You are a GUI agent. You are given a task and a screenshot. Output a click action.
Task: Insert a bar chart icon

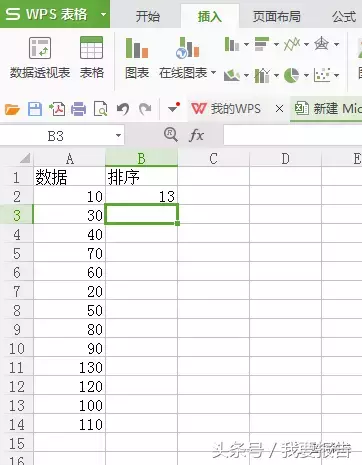(261, 44)
